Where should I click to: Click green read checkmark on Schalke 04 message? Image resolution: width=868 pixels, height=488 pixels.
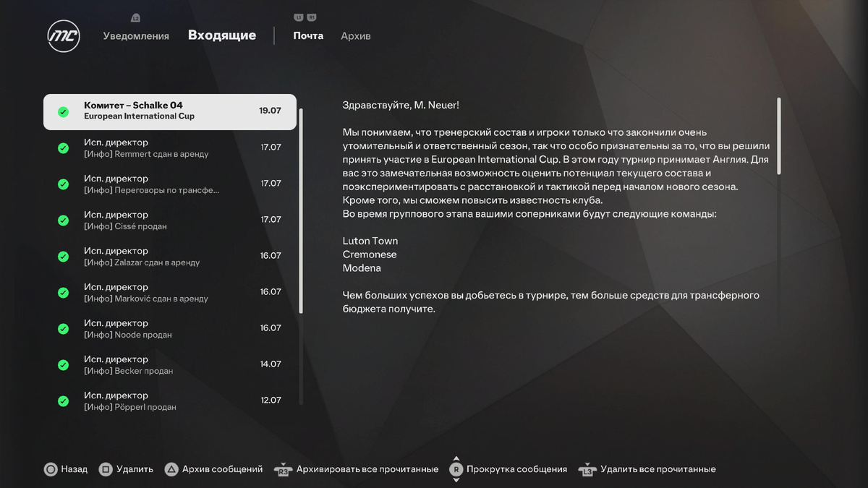(63, 112)
